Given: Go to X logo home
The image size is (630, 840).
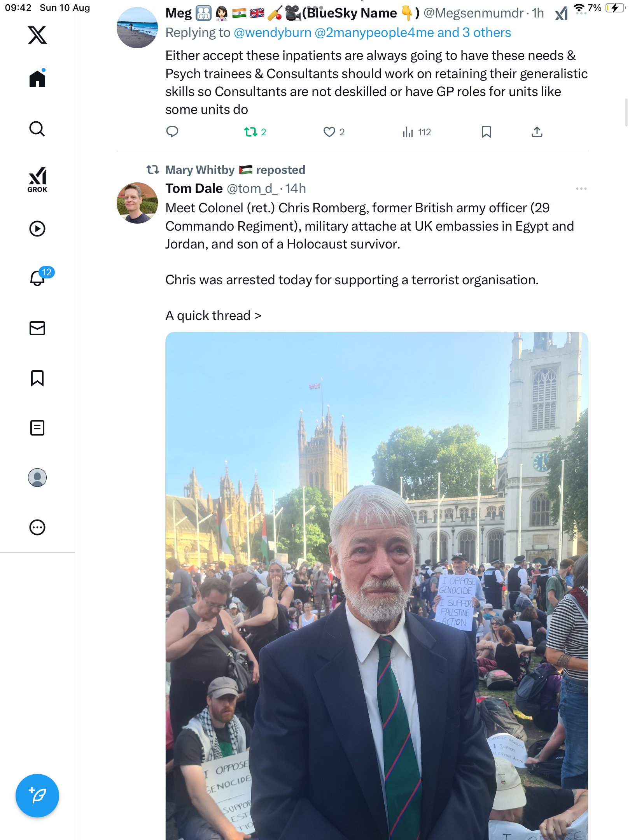Looking at the screenshot, I should pyautogui.click(x=37, y=35).
